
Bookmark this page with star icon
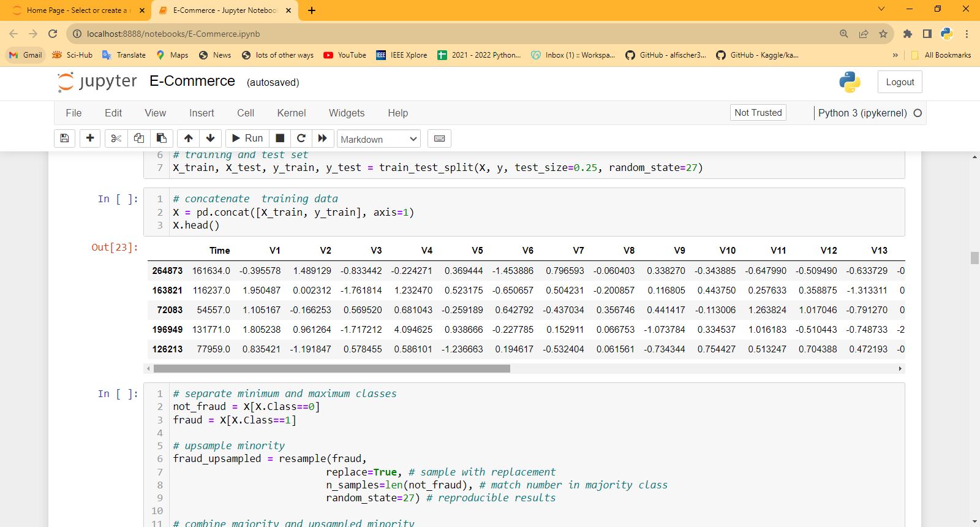(883, 34)
